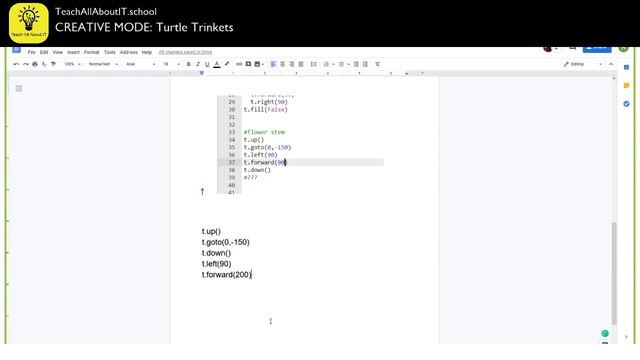Set center text alignment
Viewport: 640px width, 360px height.
[282, 64]
